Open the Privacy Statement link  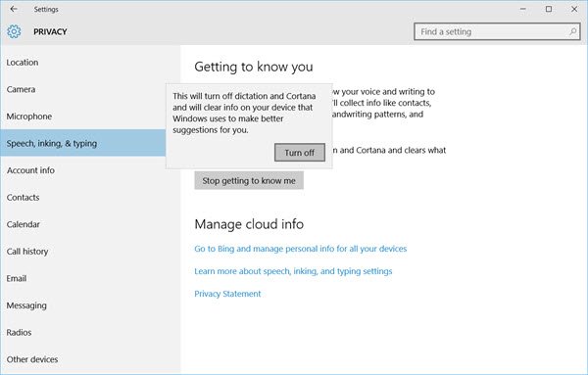click(227, 294)
